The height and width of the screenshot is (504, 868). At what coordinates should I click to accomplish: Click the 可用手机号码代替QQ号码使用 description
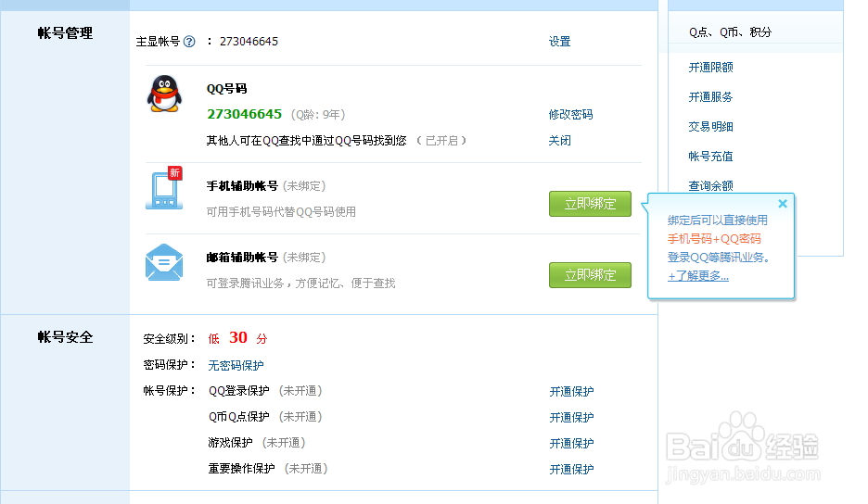point(281,212)
